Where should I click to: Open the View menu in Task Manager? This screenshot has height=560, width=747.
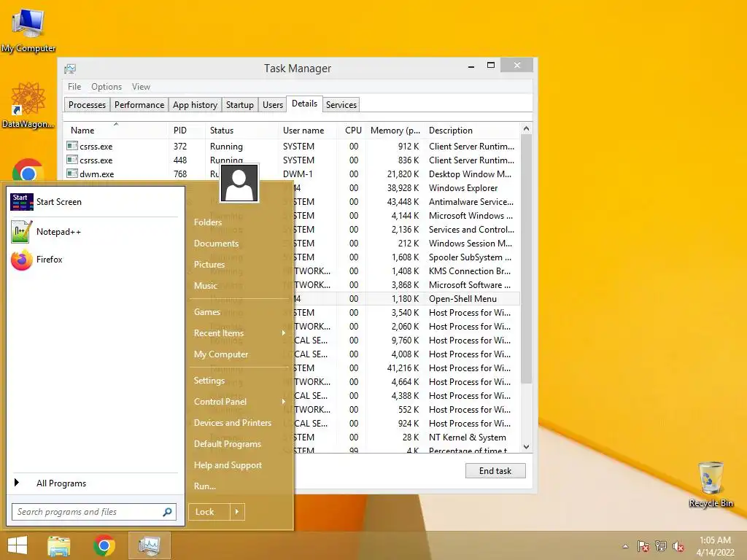click(x=141, y=87)
